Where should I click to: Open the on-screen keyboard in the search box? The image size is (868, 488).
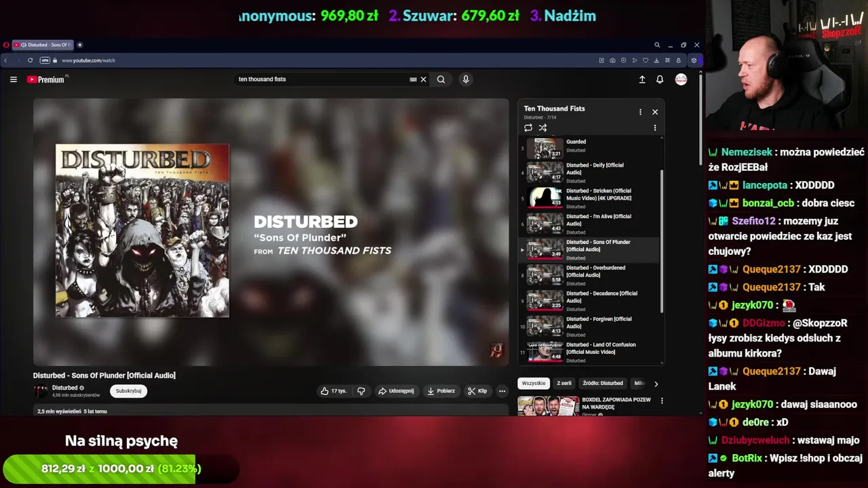(413, 79)
